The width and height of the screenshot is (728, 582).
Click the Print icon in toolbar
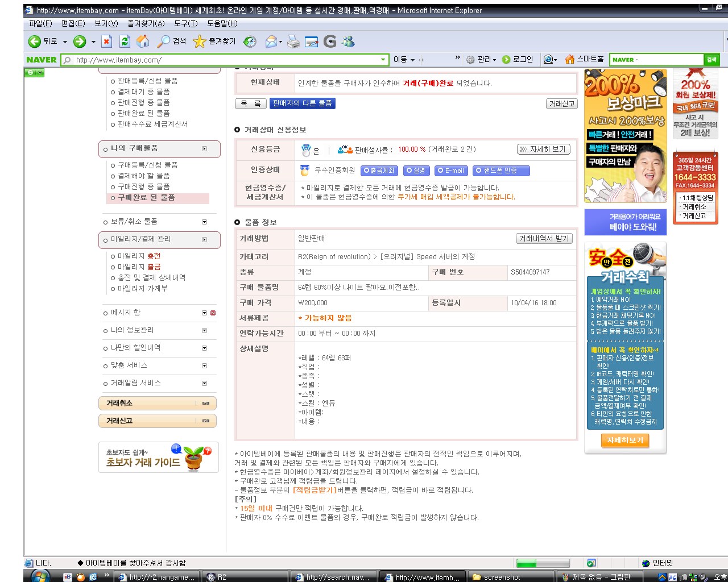coord(293,41)
